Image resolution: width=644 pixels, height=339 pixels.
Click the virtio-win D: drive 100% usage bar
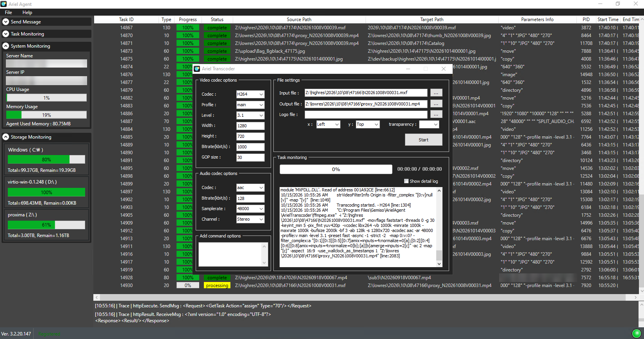pyautogui.click(x=46, y=192)
